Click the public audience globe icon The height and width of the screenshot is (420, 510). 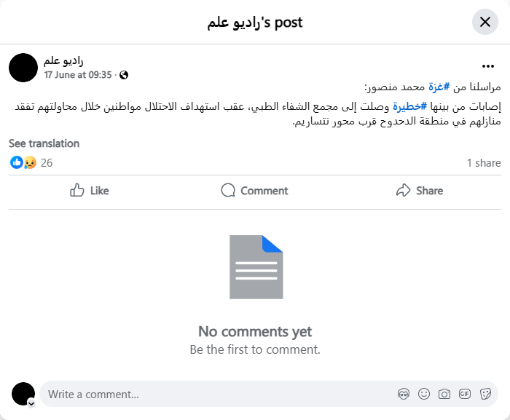click(124, 75)
